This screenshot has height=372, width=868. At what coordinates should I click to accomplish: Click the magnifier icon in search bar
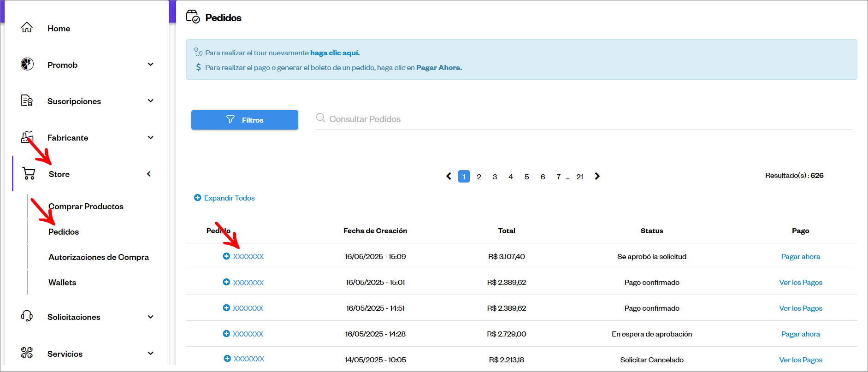click(x=321, y=118)
